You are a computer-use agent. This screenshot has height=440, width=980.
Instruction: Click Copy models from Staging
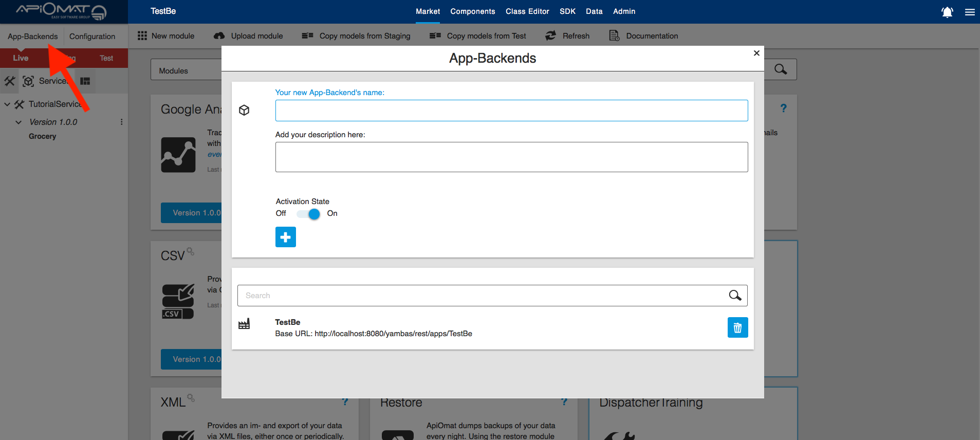356,35
